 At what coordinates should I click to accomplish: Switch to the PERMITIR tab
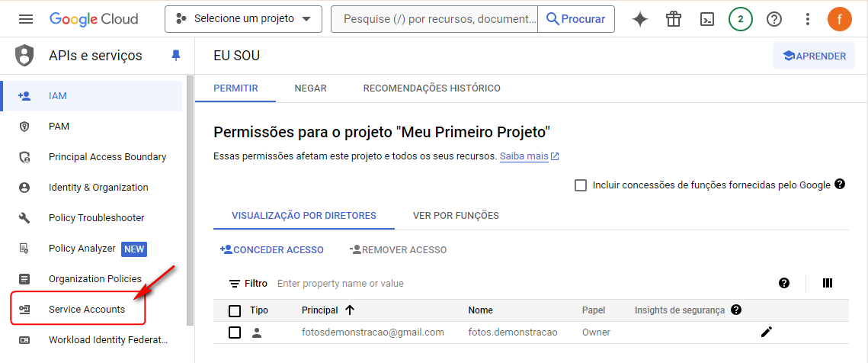pos(235,88)
